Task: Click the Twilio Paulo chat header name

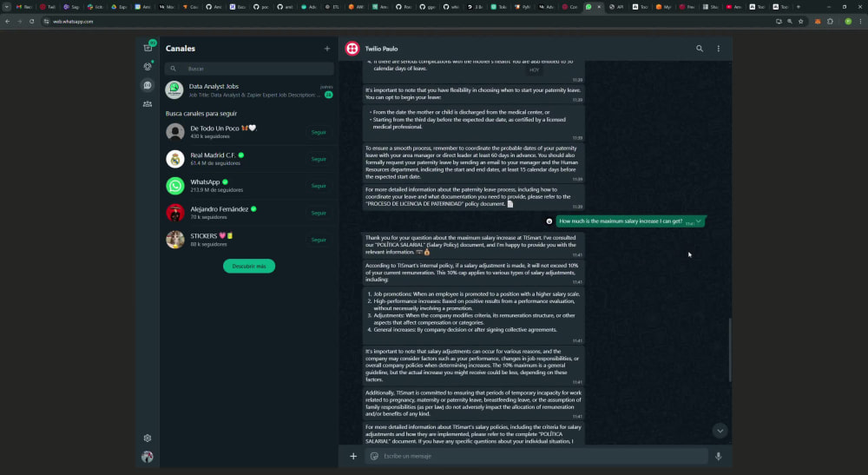Action: tap(381, 49)
